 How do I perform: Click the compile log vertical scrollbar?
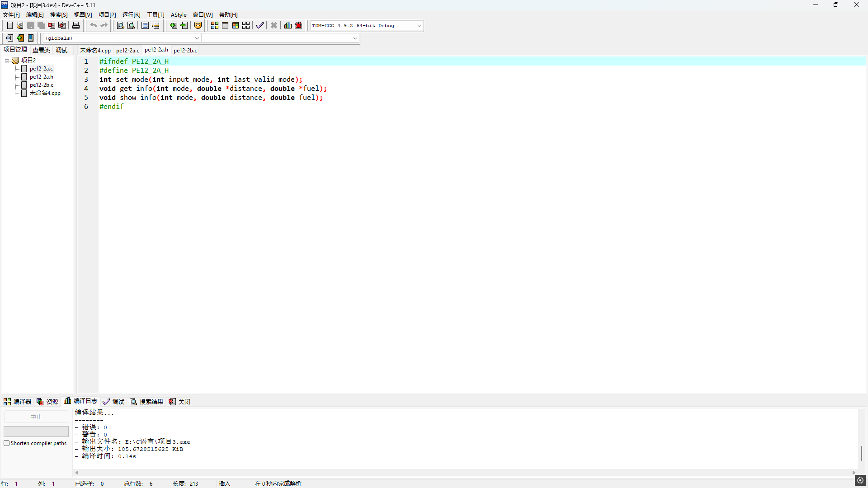tap(862, 453)
